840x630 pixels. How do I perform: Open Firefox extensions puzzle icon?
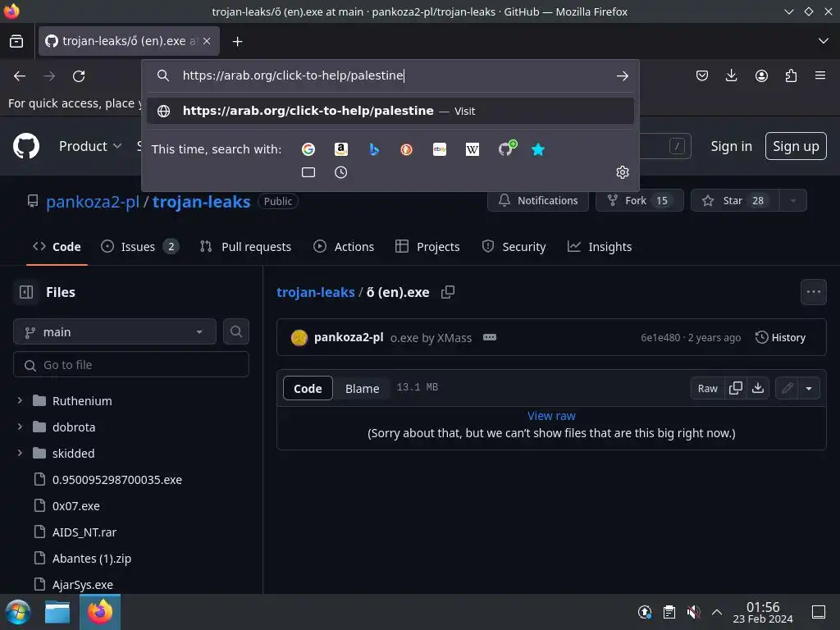click(x=791, y=76)
